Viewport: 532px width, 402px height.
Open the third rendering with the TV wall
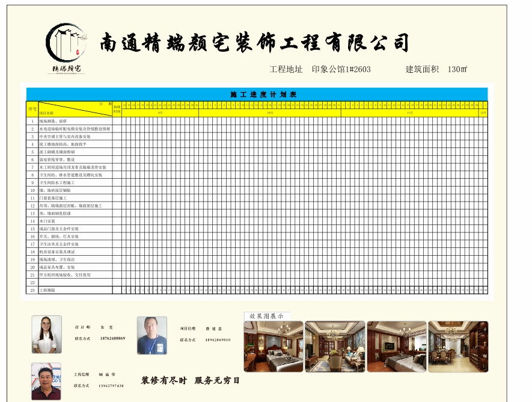396,346
